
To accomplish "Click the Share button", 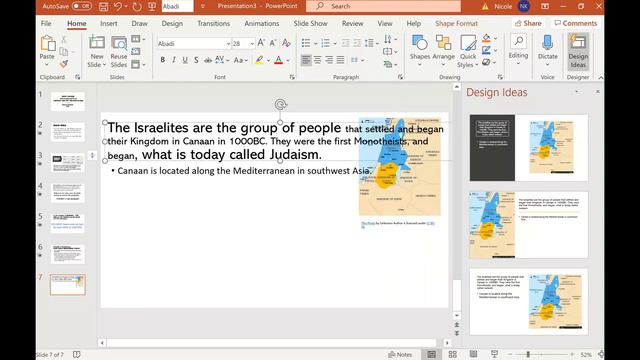I will tap(528, 23).
